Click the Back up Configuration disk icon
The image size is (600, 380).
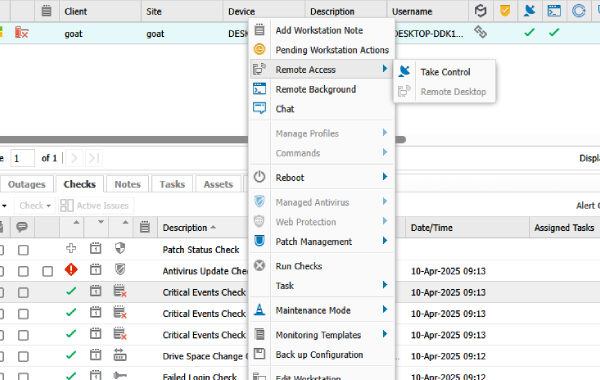[x=259, y=354]
